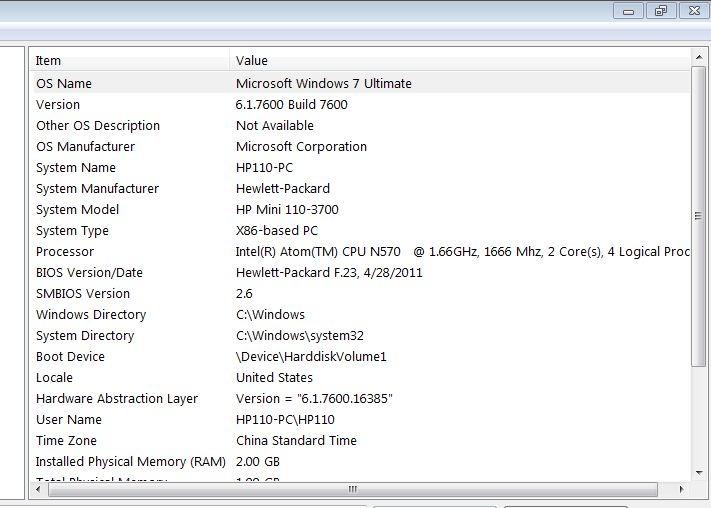
Task: Click the United States locale value
Action: 274,378
